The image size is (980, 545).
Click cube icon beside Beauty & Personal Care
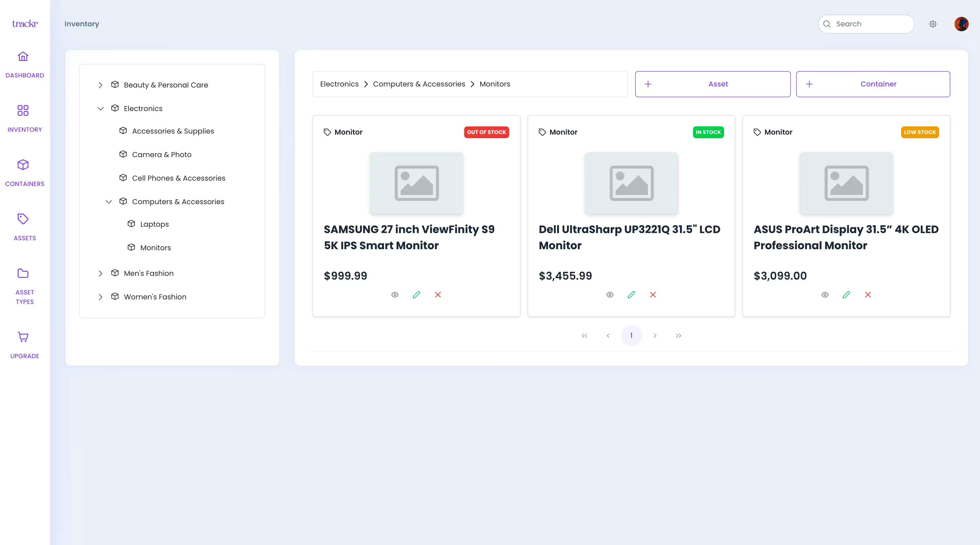point(115,84)
